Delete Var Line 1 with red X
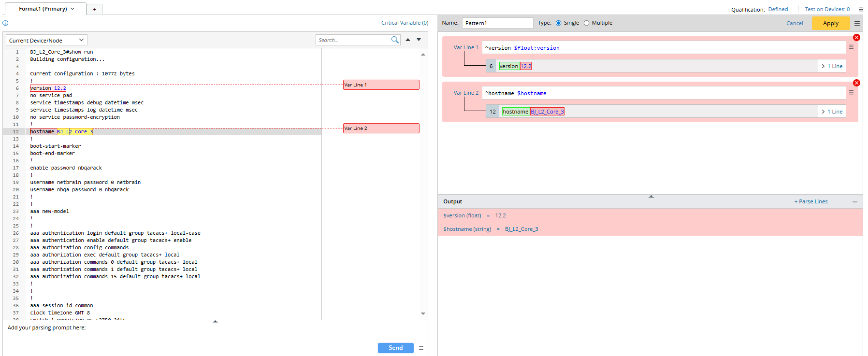 [x=856, y=38]
